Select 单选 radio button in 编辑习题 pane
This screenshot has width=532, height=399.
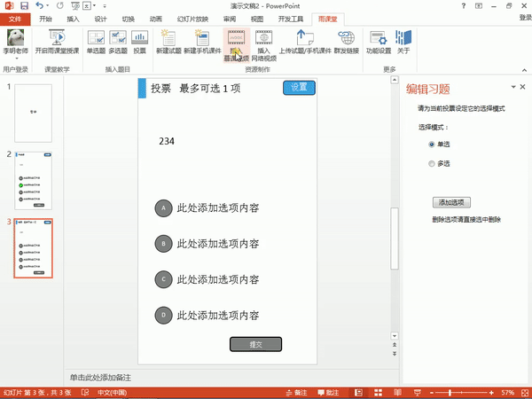432,145
